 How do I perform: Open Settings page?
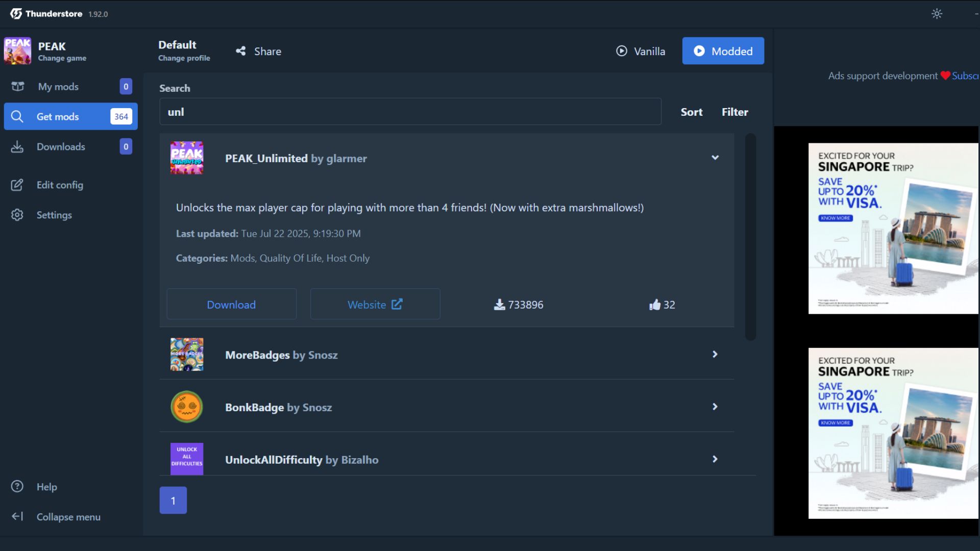[71, 215]
